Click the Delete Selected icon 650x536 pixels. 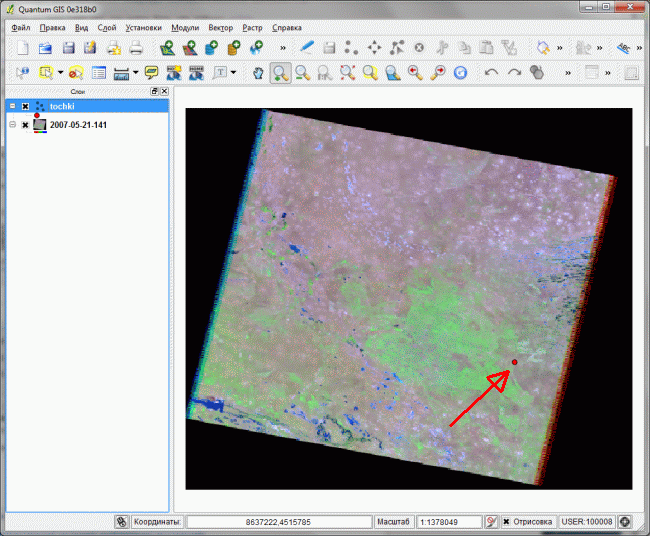point(419,48)
